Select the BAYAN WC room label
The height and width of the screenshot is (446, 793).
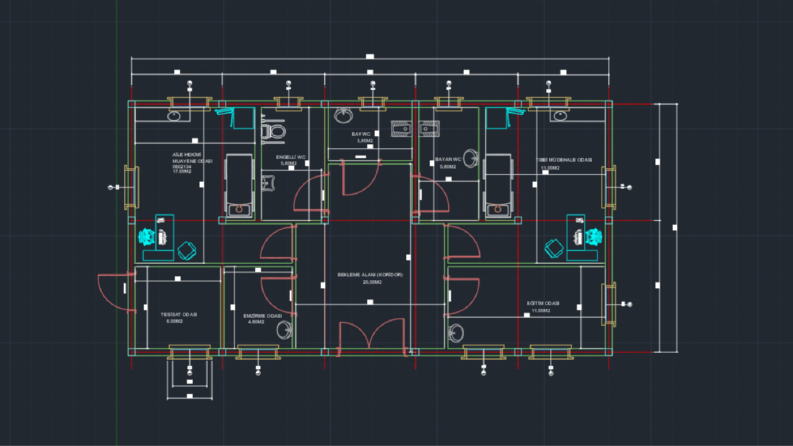448,159
